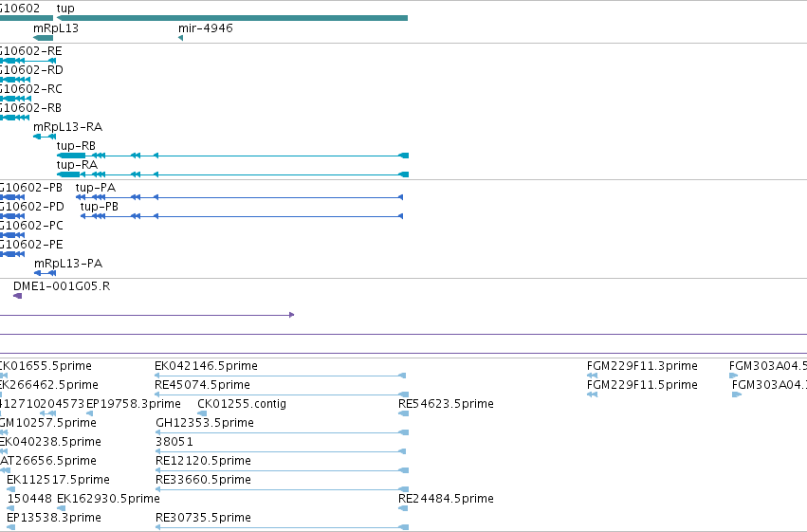807x532 pixels.
Task: Click RE12120.5prime EST label
Action: [203, 461]
